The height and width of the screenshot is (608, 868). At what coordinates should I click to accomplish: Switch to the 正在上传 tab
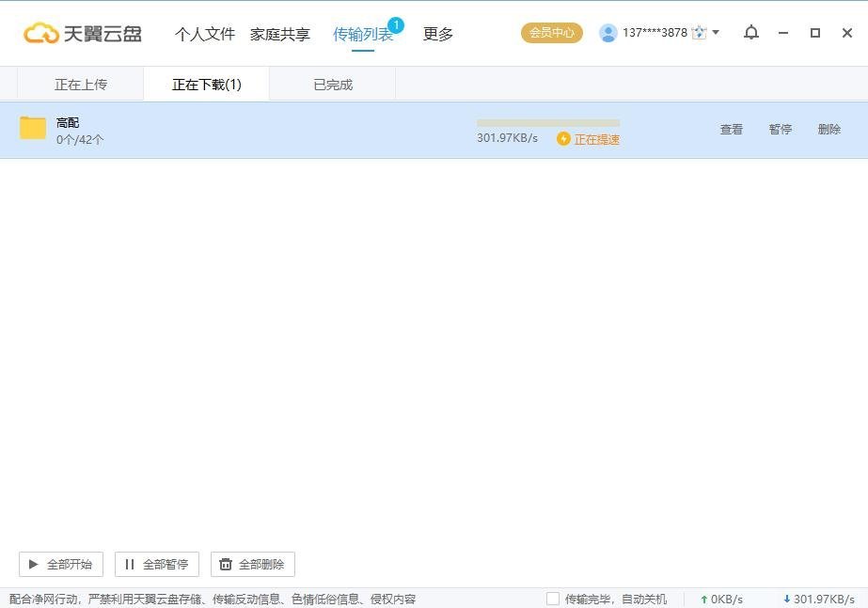coord(81,85)
